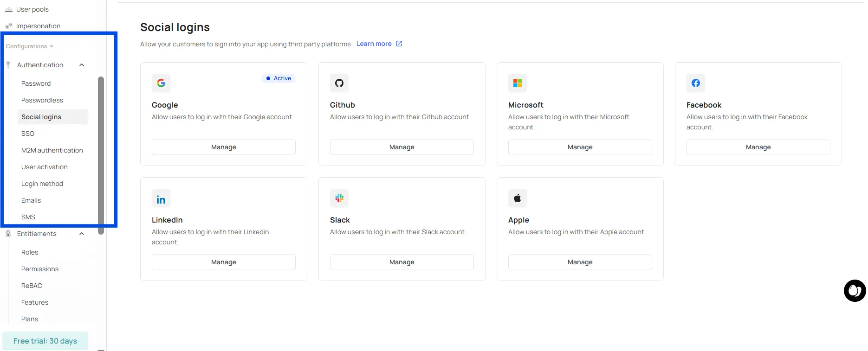868x351 pixels.
Task: Click the Facebook logo icon
Action: (x=696, y=83)
